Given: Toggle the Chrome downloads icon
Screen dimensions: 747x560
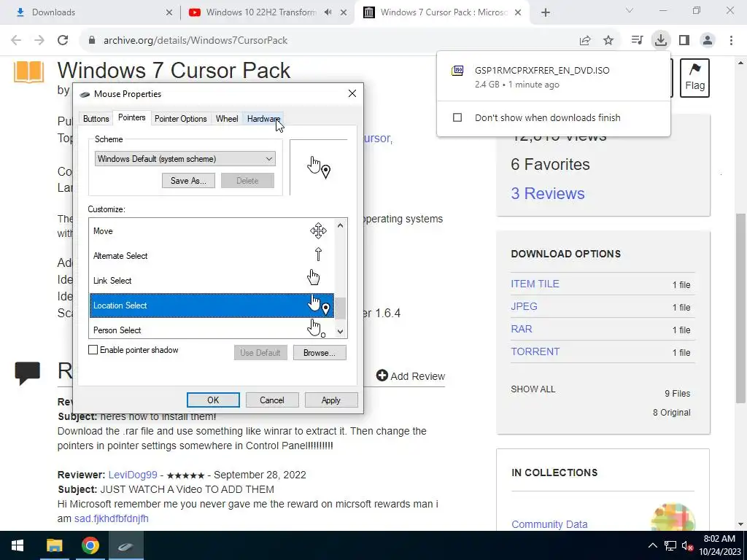Looking at the screenshot, I should click(661, 41).
